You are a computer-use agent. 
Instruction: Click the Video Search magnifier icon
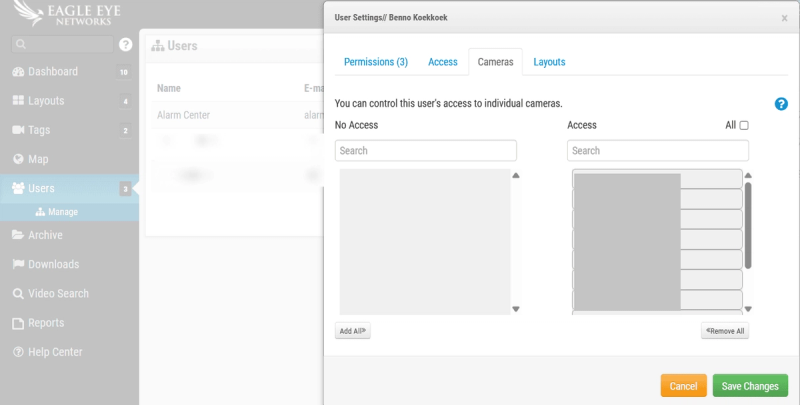(x=18, y=294)
